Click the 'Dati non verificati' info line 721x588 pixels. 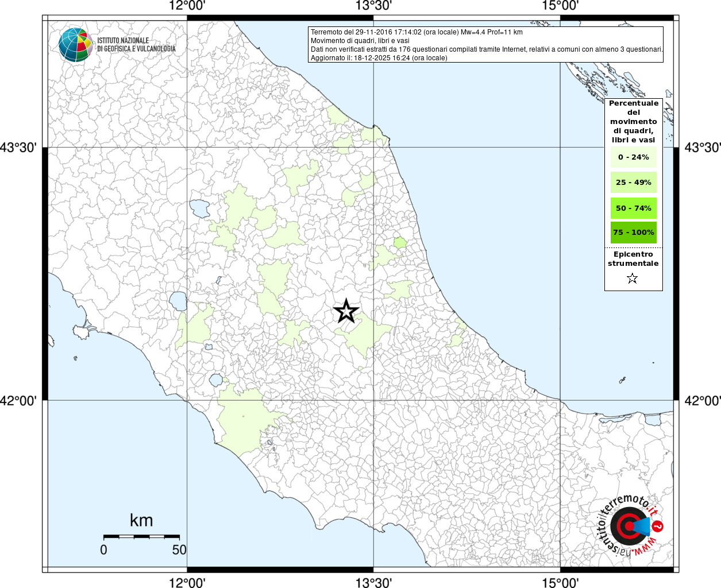tap(487, 49)
